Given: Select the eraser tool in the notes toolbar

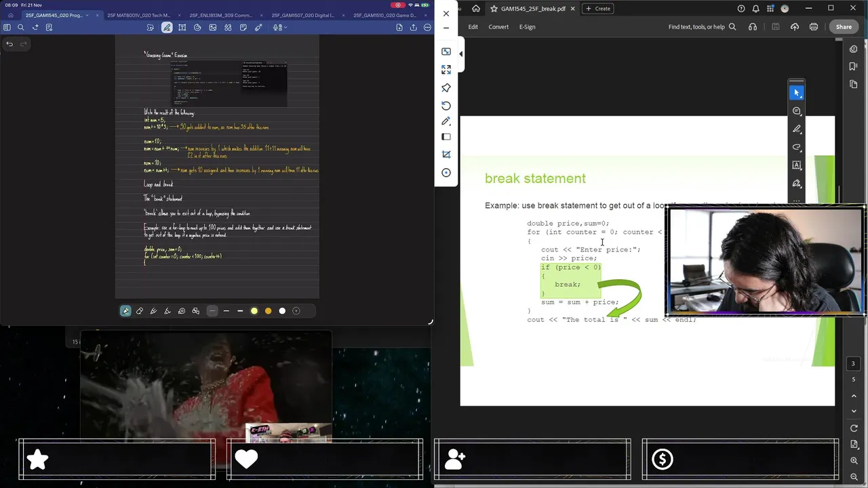Looking at the screenshot, I should 140,311.
